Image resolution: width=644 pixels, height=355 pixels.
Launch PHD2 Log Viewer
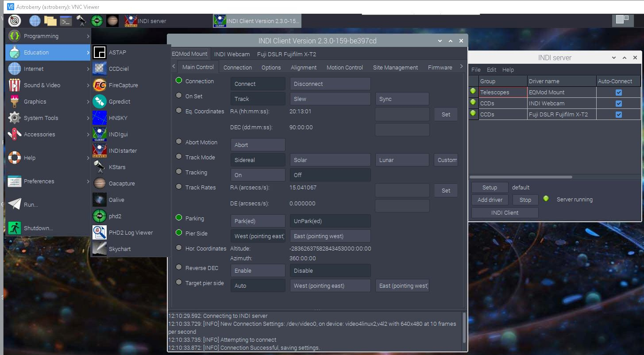[131, 232]
